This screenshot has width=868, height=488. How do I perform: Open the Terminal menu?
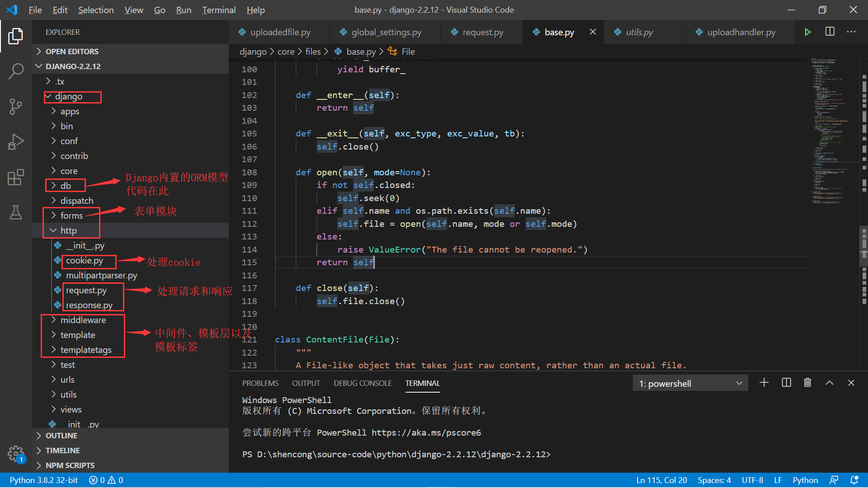click(x=219, y=10)
